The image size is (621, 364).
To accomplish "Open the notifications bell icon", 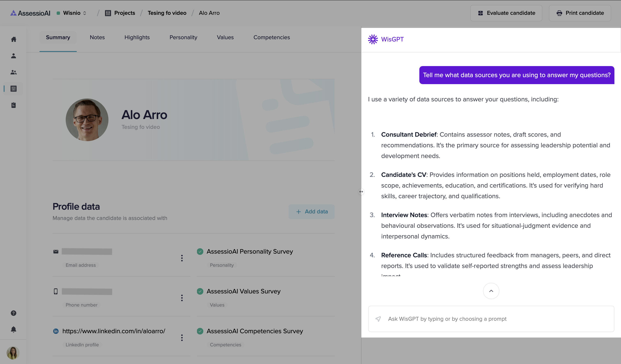I will [x=14, y=330].
